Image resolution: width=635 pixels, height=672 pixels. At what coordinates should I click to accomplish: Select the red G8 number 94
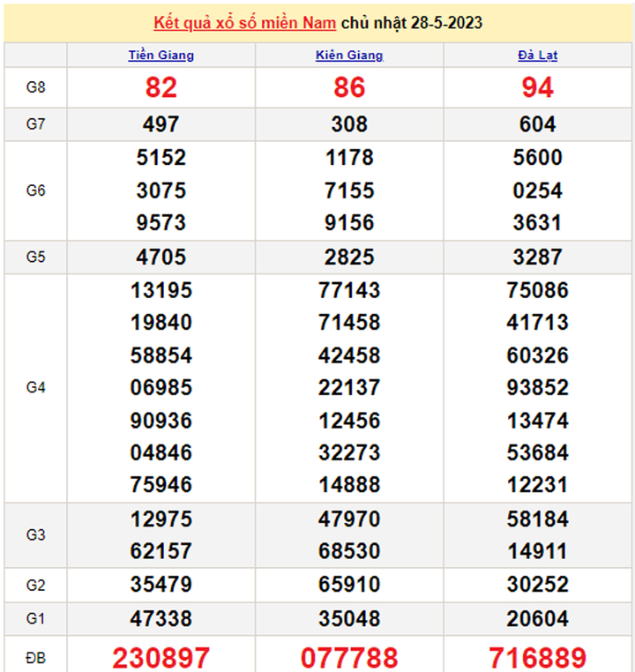point(538,87)
